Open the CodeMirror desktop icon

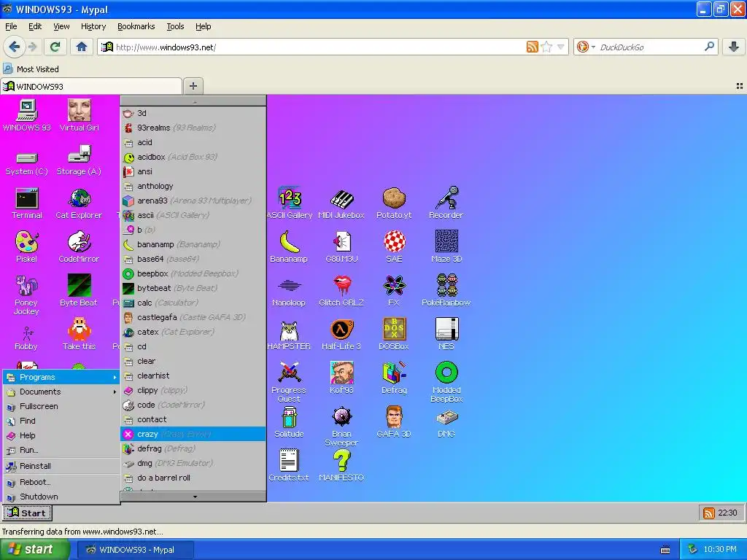tap(79, 247)
